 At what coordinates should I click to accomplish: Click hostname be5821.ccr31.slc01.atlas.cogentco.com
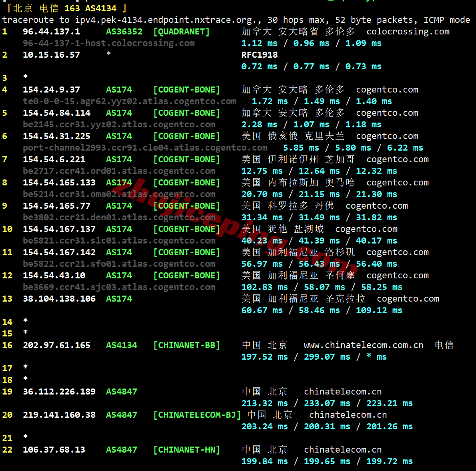click(119, 241)
